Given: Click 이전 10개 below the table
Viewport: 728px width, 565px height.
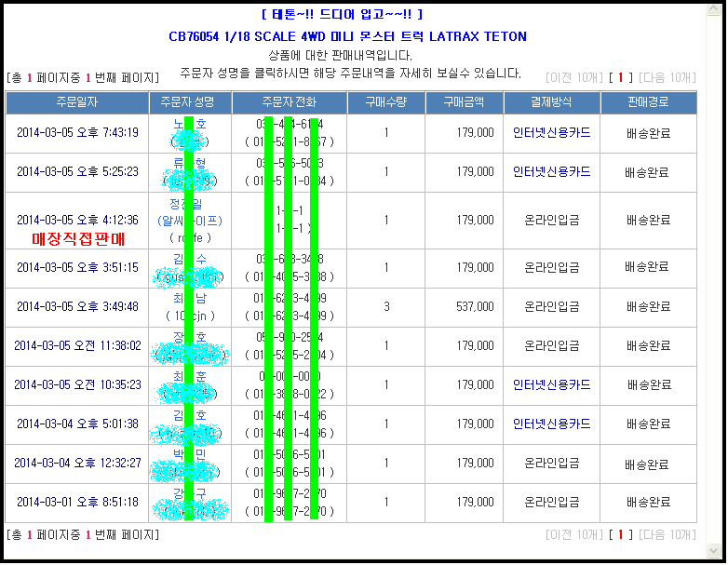Looking at the screenshot, I should (x=574, y=535).
